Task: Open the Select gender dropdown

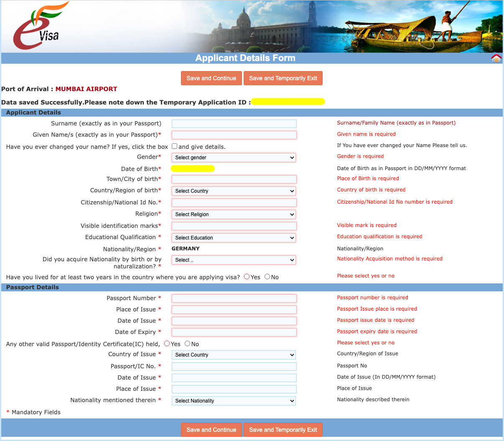Action: tap(233, 158)
